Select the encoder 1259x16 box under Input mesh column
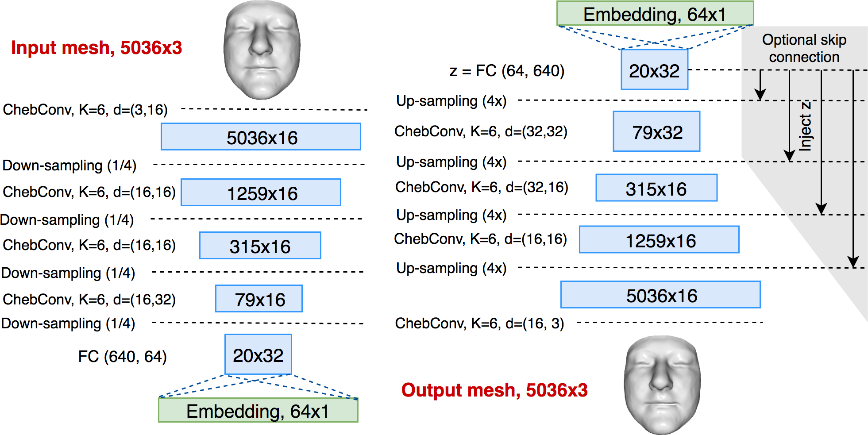 click(261, 192)
